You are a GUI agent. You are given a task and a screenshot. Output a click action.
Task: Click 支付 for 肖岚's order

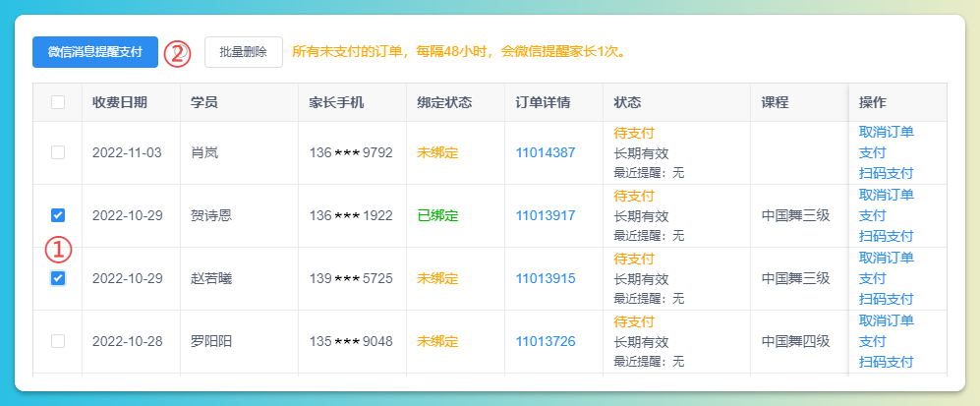[x=873, y=152]
